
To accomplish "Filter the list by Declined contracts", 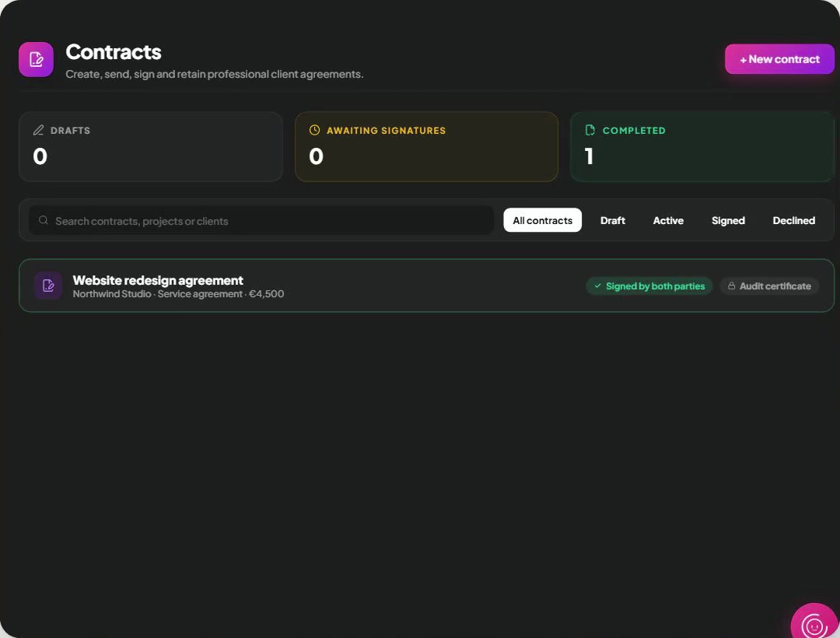I will coord(794,220).
